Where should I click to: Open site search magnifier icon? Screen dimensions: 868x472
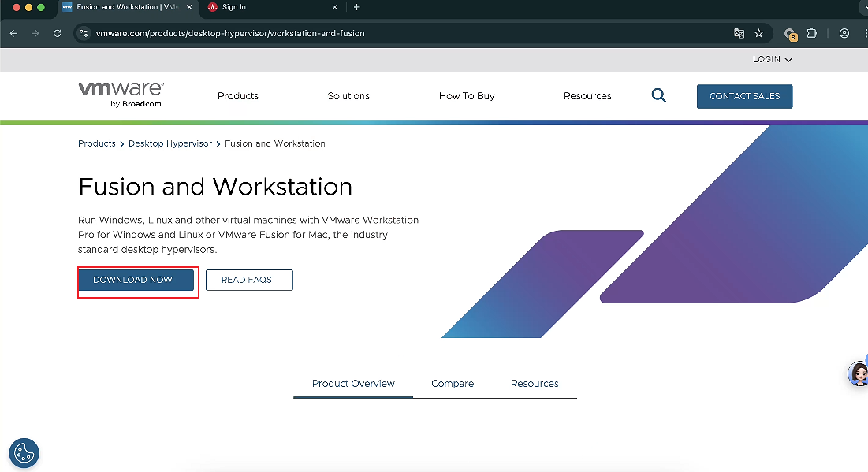click(659, 95)
